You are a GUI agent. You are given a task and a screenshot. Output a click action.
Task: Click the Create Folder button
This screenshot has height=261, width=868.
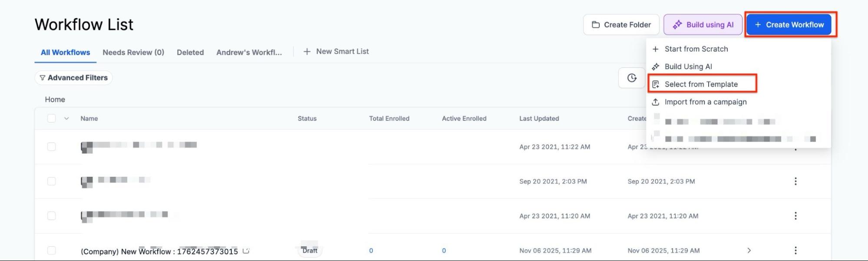pos(621,25)
